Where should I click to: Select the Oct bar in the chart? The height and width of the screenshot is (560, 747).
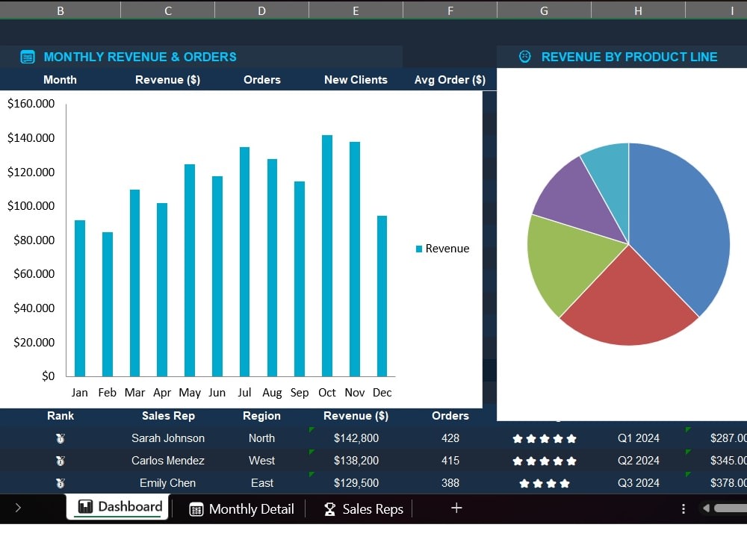[x=327, y=255]
